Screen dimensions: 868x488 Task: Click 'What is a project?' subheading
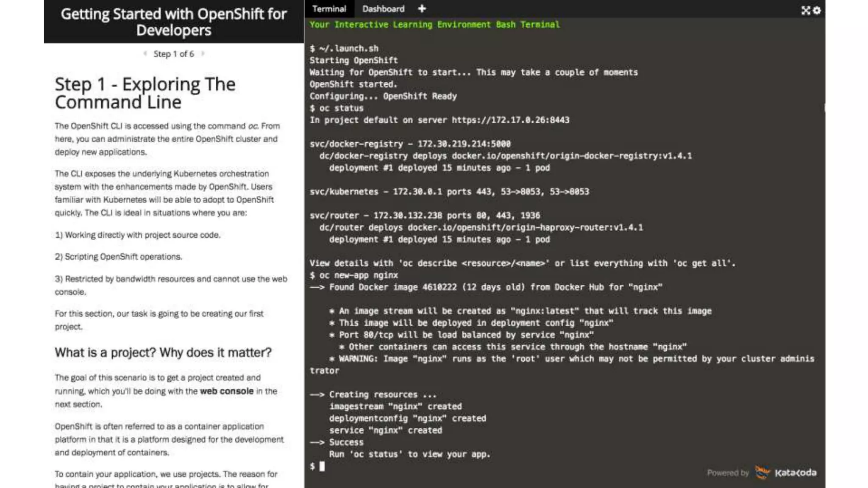(x=163, y=352)
